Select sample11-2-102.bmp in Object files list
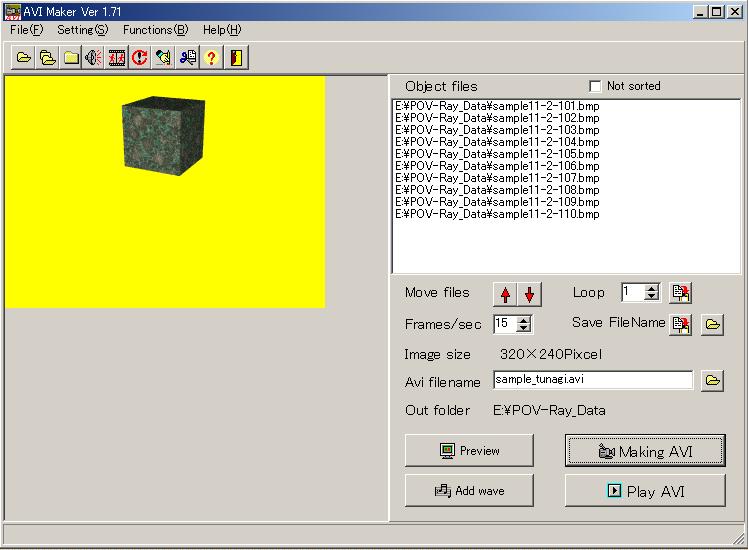Screen dimensions: 748x550 click(497, 118)
